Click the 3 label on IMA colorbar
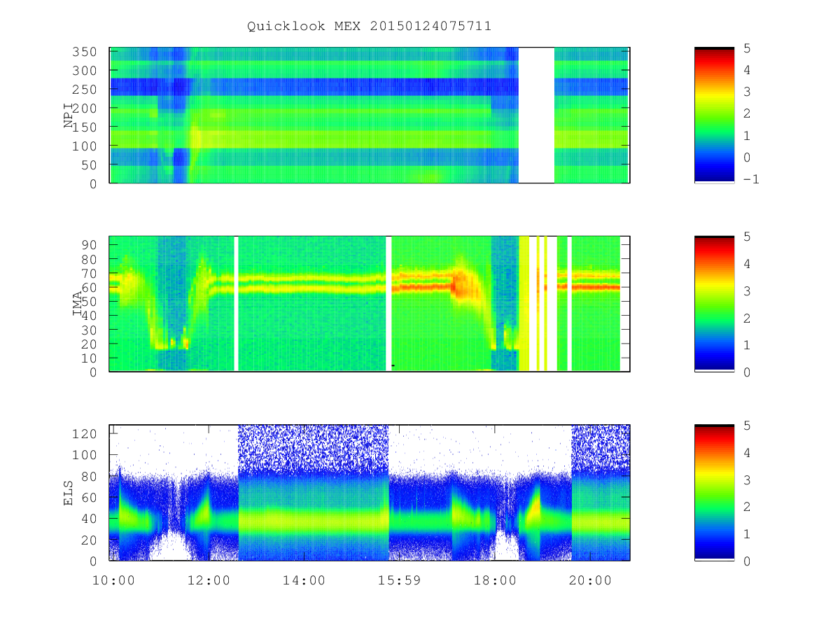 click(x=747, y=290)
